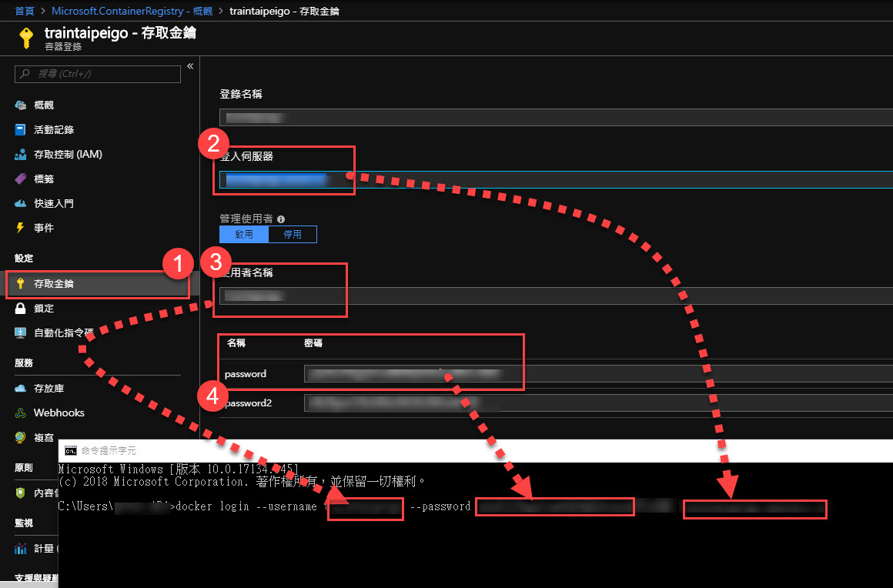
Task: Click the 使用者名稱 username field
Action: (x=556, y=296)
